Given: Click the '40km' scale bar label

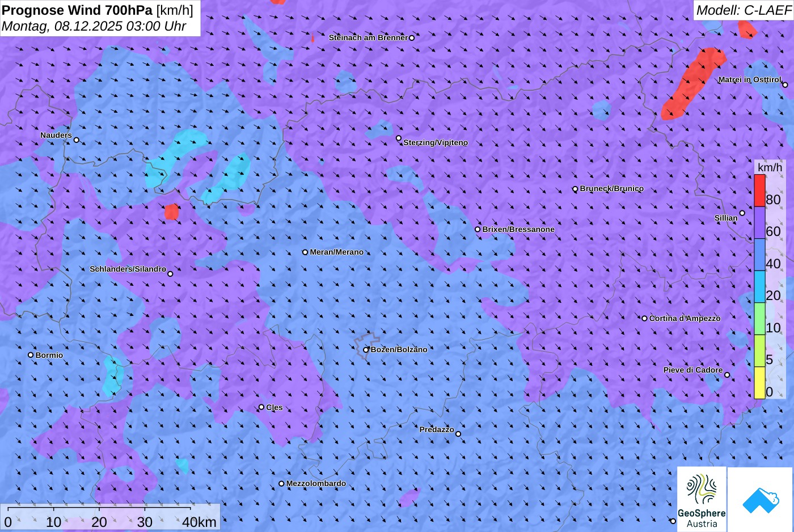Looking at the screenshot, I should pyautogui.click(x=199, y=522).
